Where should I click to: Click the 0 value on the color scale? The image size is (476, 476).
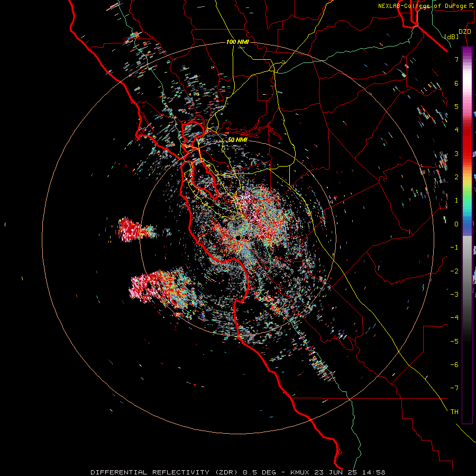coord(456,224)
